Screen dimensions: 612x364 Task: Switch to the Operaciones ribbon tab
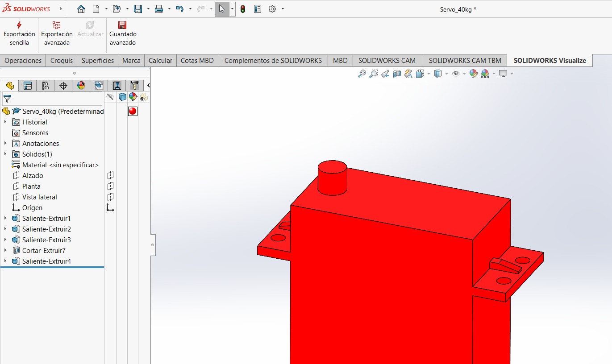[23, 60]
